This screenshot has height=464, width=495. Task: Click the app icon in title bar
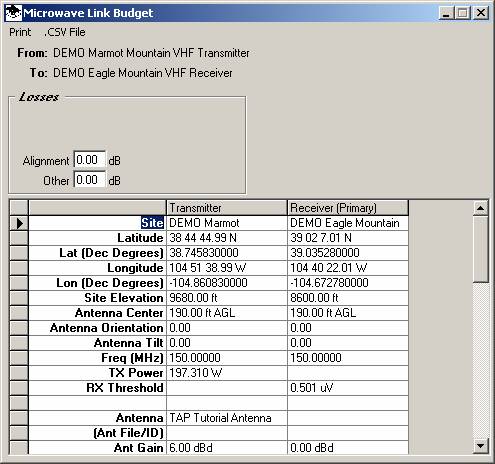point(13,13)
